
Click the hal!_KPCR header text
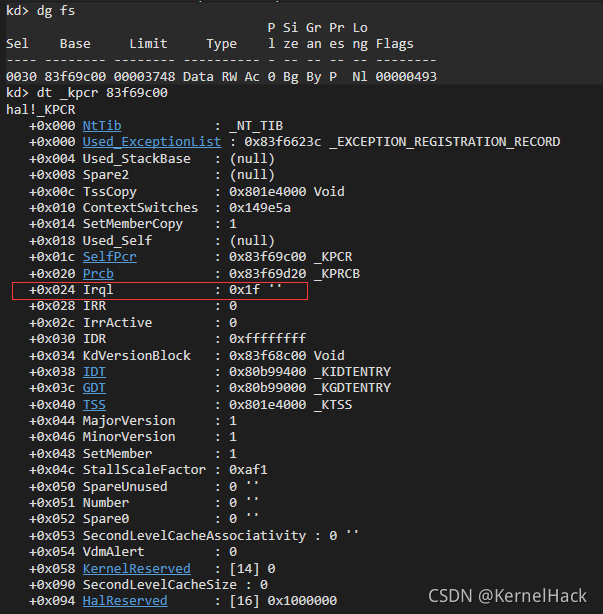point(40,110)
